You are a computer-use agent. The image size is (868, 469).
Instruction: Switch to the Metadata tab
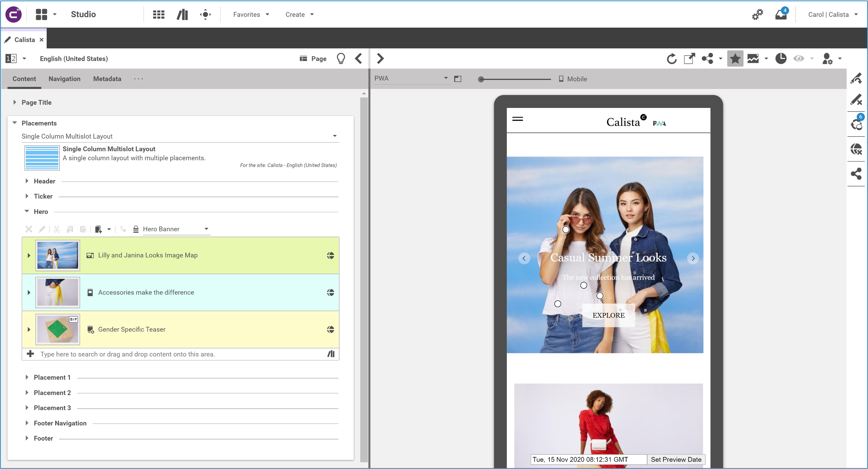point(107,79)
